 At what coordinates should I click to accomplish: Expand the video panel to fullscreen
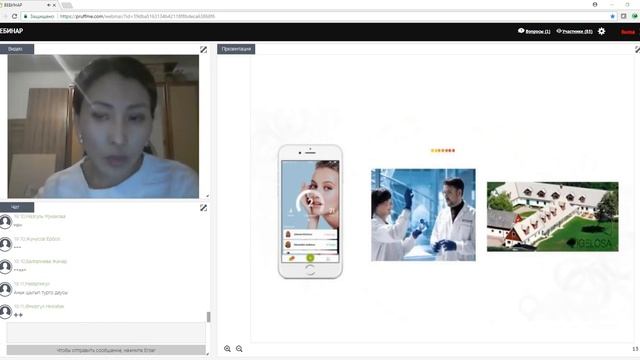click(203, 49)
